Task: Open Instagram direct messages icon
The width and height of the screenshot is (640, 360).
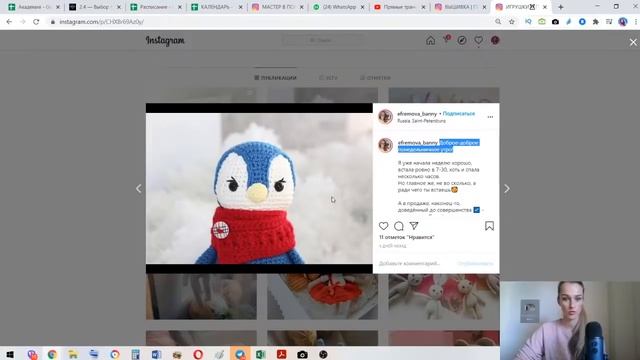Action: coord(447,40)
